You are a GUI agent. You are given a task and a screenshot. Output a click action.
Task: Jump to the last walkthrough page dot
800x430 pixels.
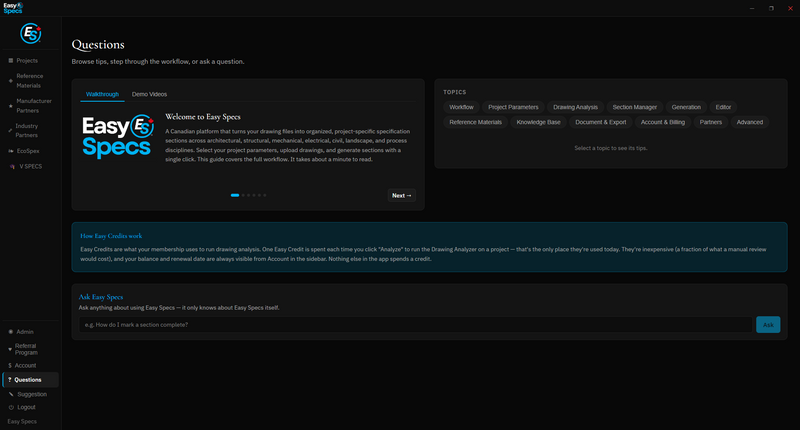click(x=265, y=195)
